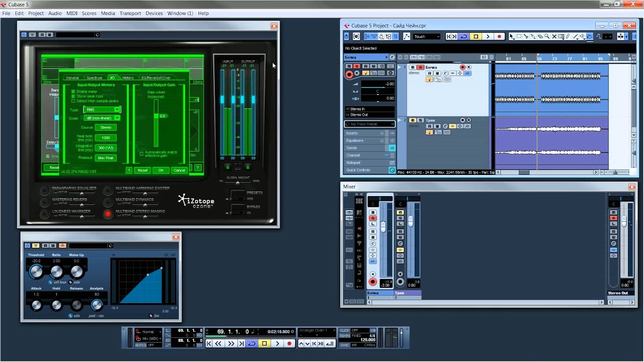Open the Transport menu
The width and height of the screenshot is (644, 362).
click(130, 13)
